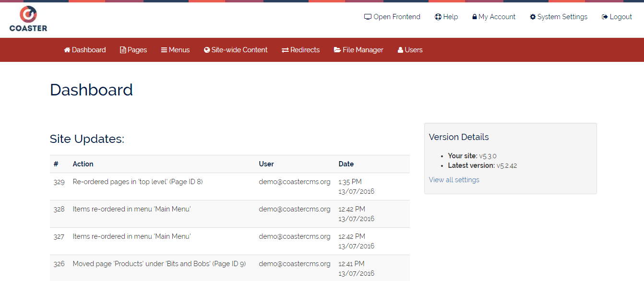Screen dimensions: 644x281
Task: Click the globe icon beside Site-wide Content
Action: 207,50
